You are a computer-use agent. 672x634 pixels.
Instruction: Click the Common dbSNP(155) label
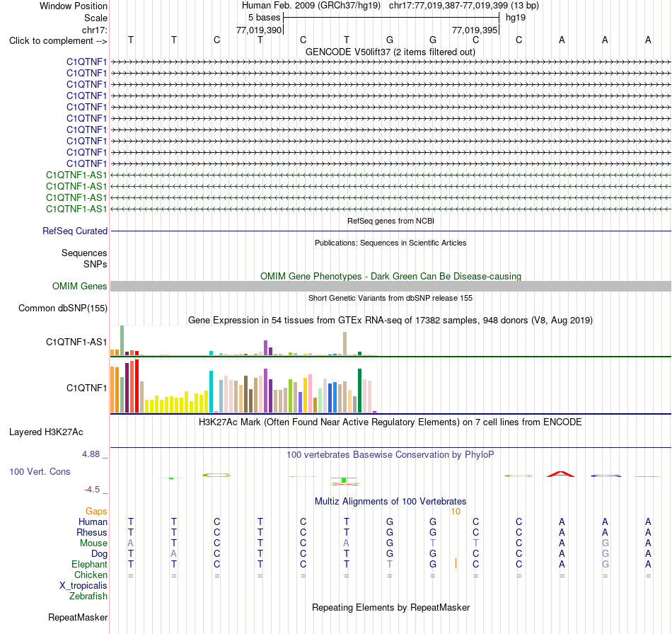tap(62, 309)
